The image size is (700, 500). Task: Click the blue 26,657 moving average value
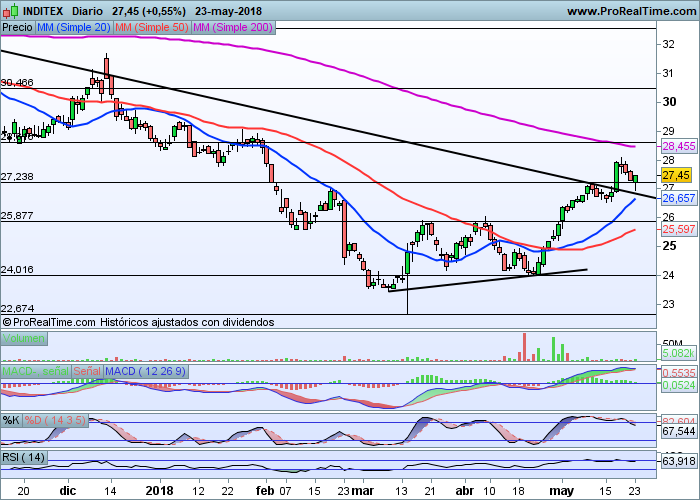pyautogui.click(x=679, y=198)
